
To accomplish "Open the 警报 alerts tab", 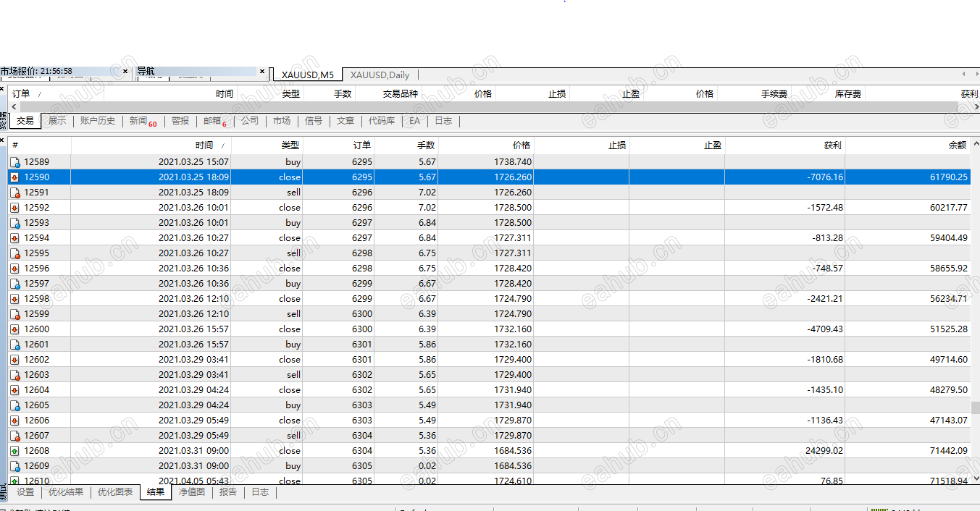I will 180,121.
